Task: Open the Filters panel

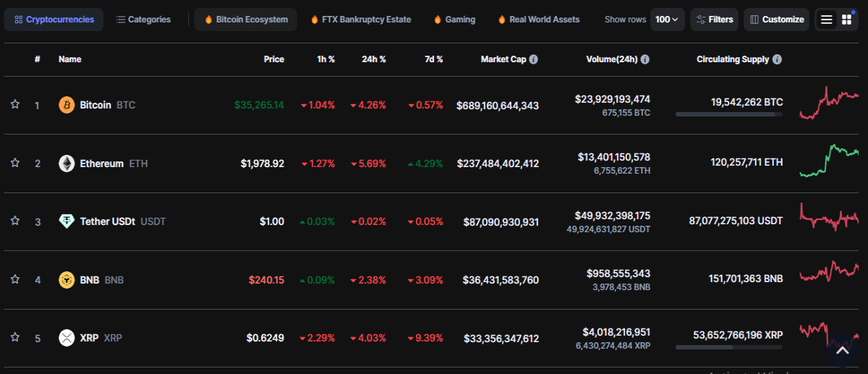Action: click(714, 20)
